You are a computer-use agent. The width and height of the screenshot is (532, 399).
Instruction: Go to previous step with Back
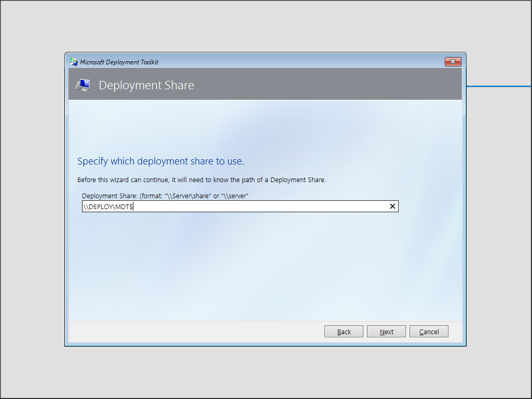[344, 332]
